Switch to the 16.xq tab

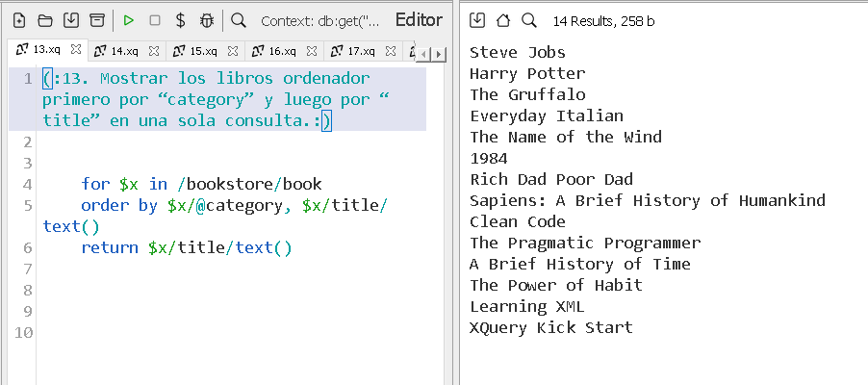click(273, 51)
